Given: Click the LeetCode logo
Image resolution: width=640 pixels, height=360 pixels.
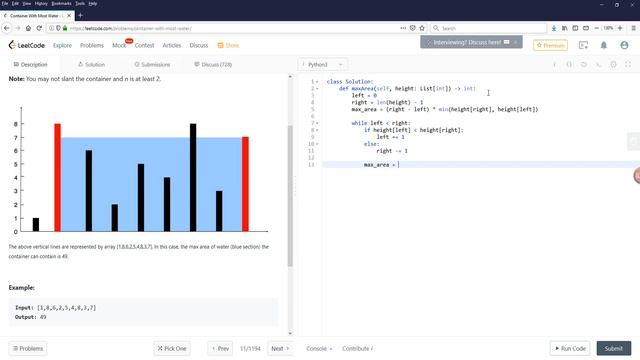Looking at the screenshot, I should tap(27, 45).
